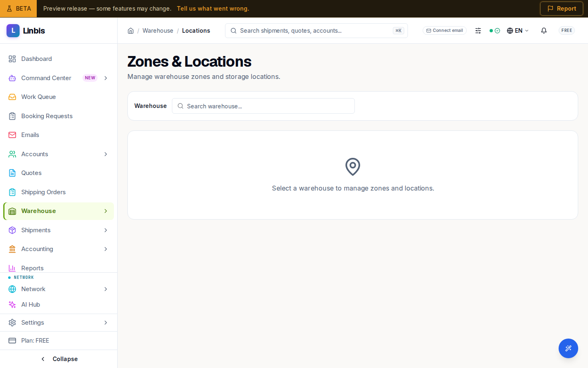Focus the Search warehouse field
Screen dimensions: 588x368
pyautogui.click(x=263, y=106)
